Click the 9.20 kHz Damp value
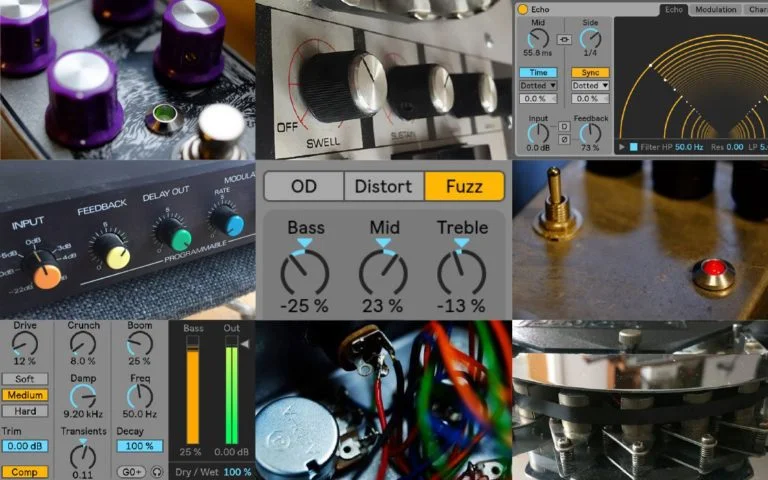This screenshot has height=480, width=768. pyautogui.click(x=83, y=414)
